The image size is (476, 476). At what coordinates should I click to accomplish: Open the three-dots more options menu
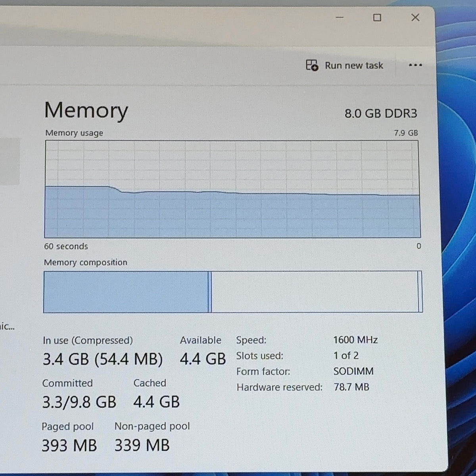point(415,65)
